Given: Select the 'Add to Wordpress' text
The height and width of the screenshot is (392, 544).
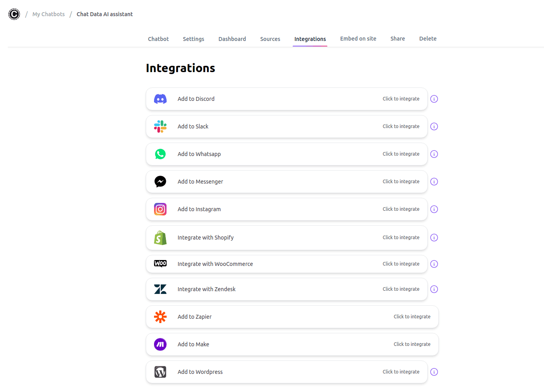Looking at the screenshot, I should tap(200, 372).
